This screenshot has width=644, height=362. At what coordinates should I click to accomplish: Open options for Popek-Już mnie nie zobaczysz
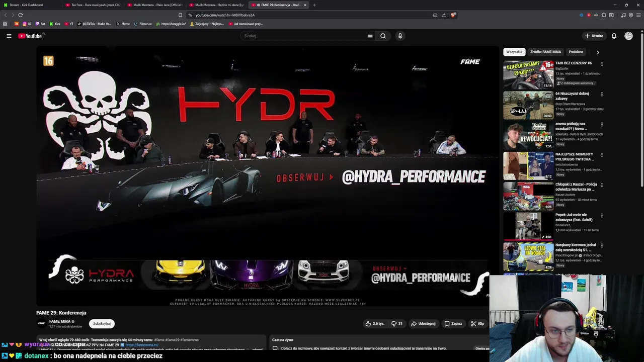(602, 215)
